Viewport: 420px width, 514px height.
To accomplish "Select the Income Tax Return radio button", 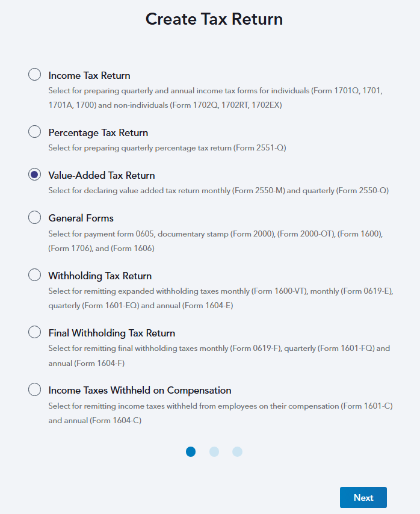I will click(x=34, y=75).
